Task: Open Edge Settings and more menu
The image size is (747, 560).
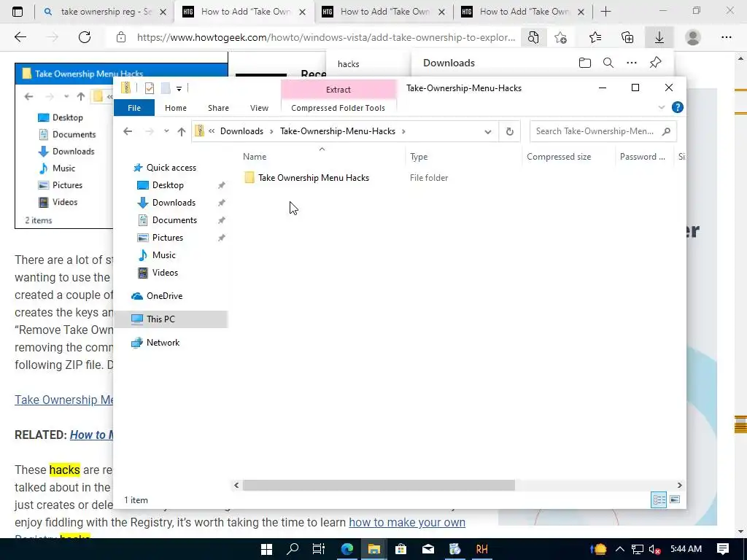Action: 726,38
